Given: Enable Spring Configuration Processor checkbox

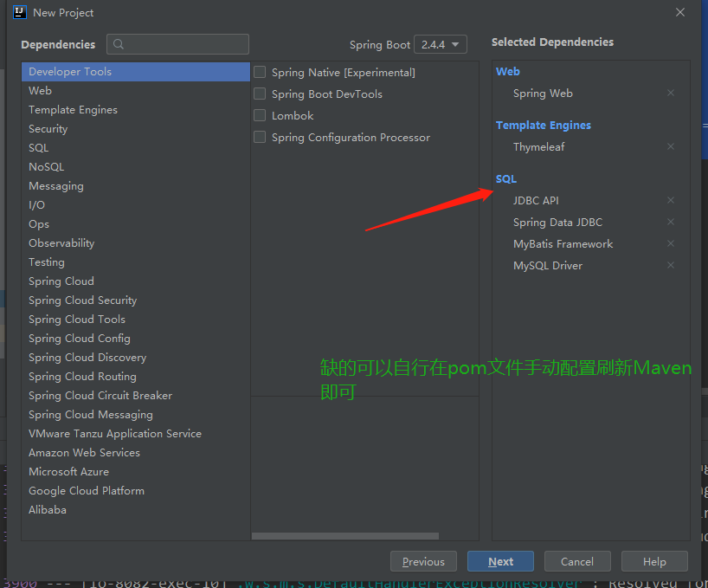Looking at the screenshot, I should (260, 138).
